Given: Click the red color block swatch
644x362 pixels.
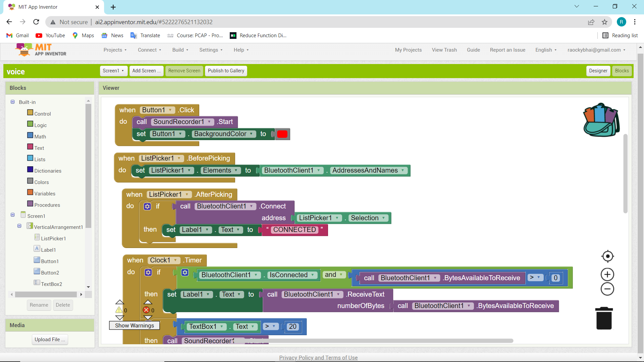Looking at the screenshot, I should [282, 134].
